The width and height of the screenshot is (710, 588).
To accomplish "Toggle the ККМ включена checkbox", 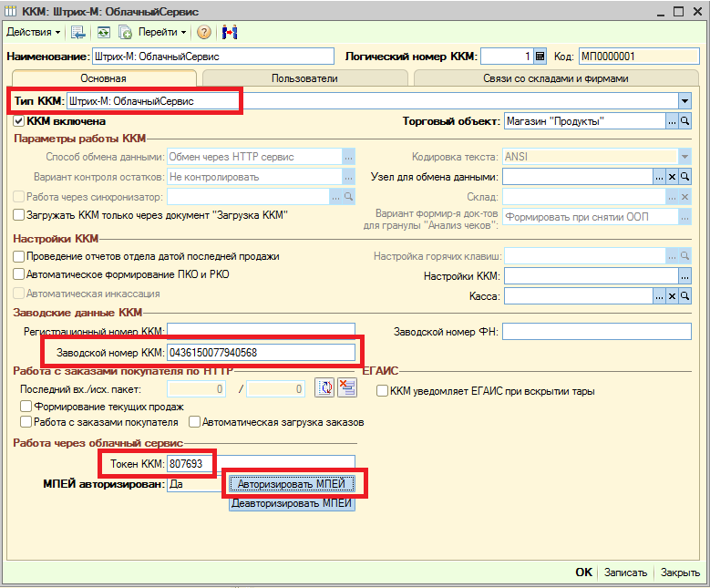I will 19,120.
